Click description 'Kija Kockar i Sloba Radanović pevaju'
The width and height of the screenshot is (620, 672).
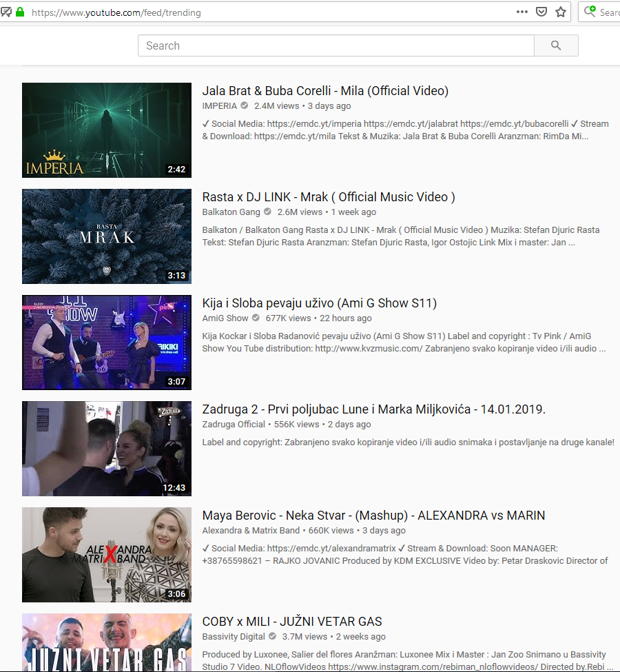pos(404,343)
